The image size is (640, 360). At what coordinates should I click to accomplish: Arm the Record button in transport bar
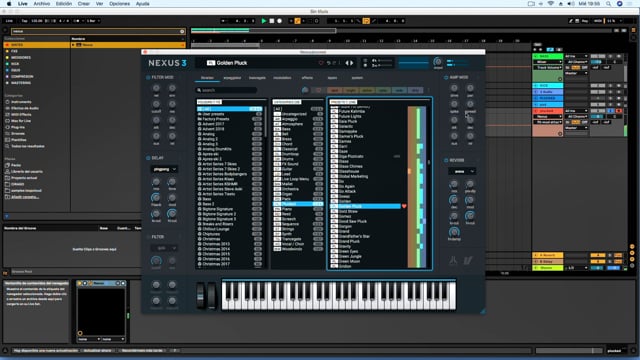click(x=280, y=21)
